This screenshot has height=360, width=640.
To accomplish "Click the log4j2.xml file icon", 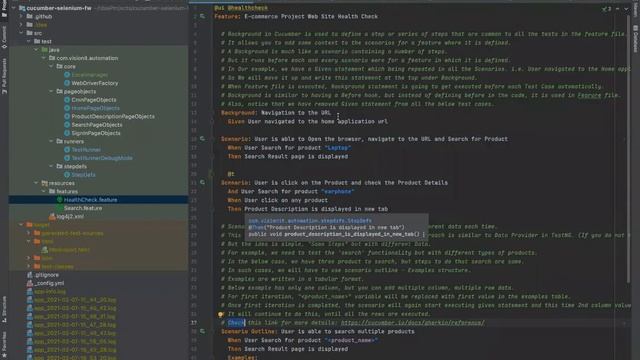I will click(52, 216).
